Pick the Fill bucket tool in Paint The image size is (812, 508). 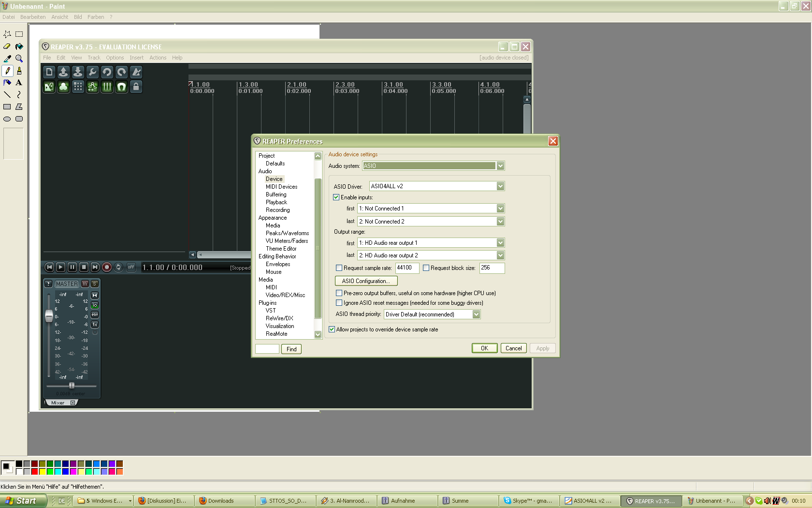(x=19, y=46)
